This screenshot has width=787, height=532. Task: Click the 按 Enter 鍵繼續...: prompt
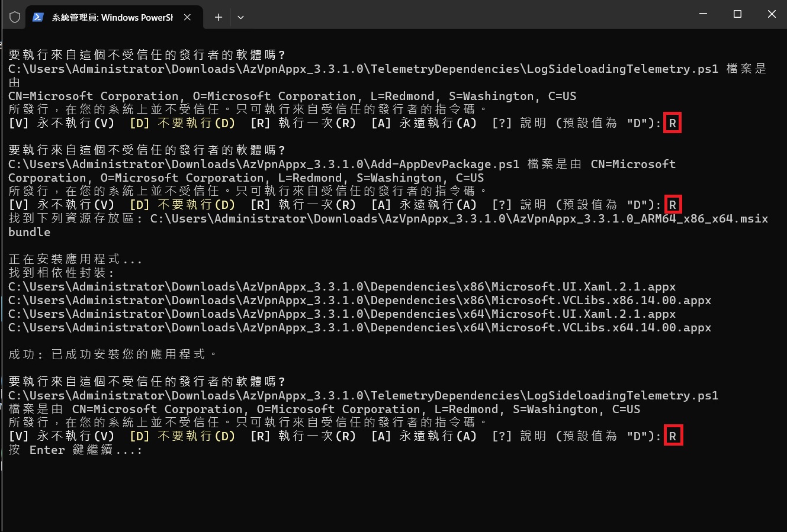pos(75,450)
